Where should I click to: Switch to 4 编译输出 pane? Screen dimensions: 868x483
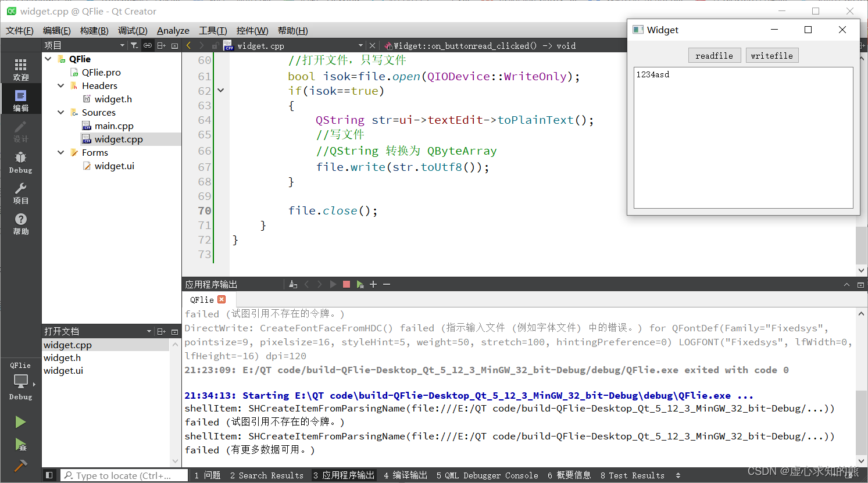(x=405, y=475)
